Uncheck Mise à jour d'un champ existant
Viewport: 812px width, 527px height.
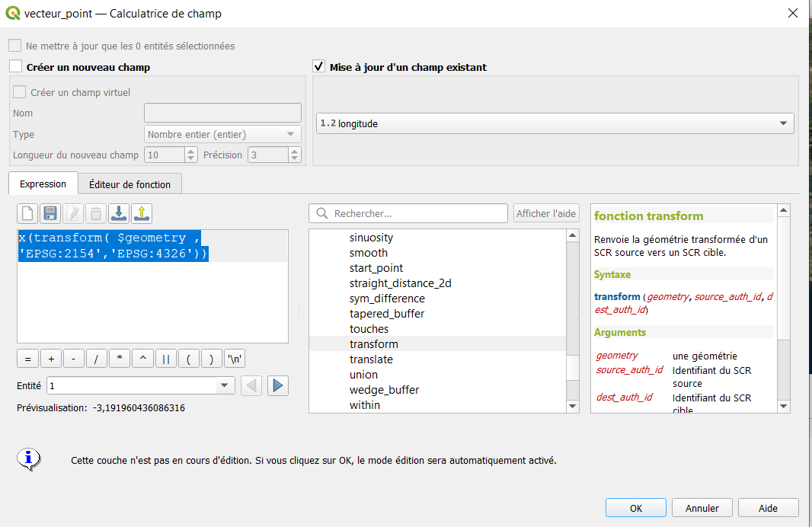click(319, 67)
